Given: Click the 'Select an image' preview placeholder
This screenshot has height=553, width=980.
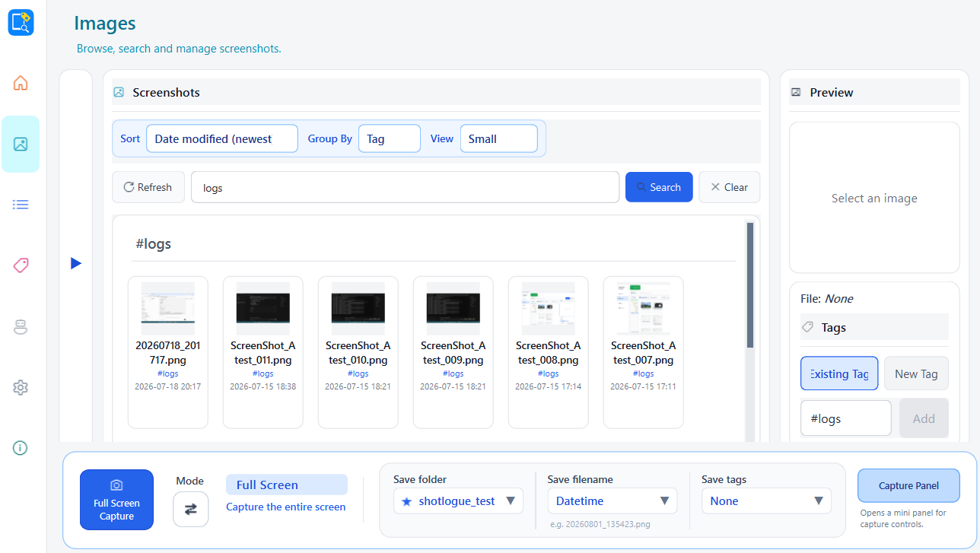Looking at the screenshot, I should pyautogui.click(x=874, y=198).
